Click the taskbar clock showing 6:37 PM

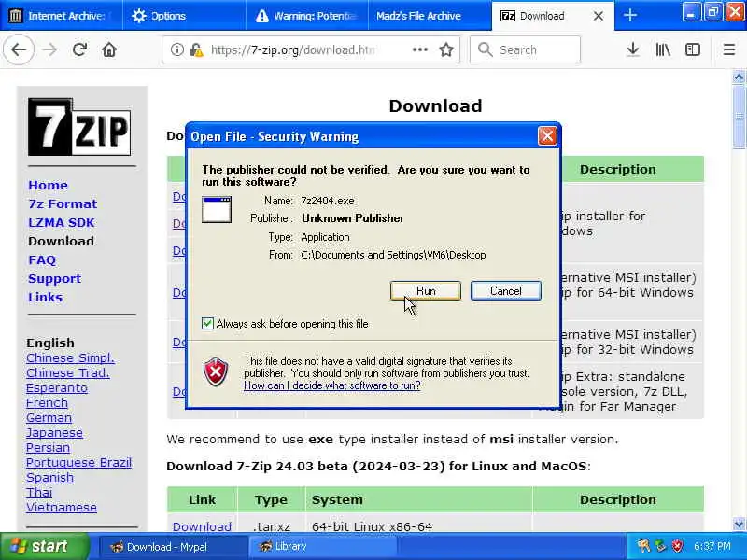pyautogui.click(x=712, y=546)
